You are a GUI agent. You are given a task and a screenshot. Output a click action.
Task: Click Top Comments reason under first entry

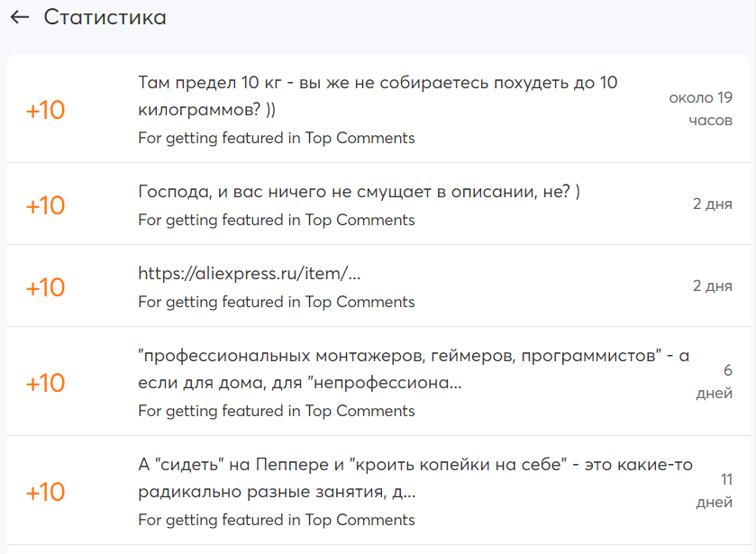coord(277,138)
